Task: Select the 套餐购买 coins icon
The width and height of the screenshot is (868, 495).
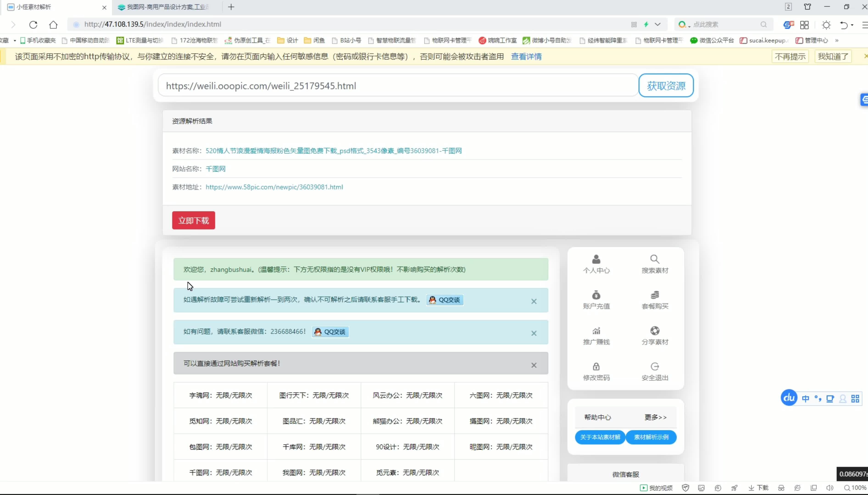Action: pos(654,295)
